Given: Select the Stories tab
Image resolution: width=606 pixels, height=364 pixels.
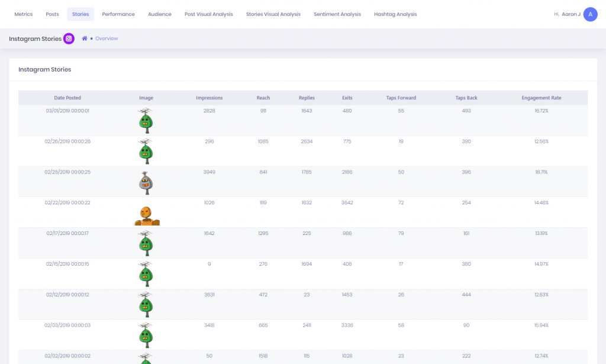Looking at the screenshot, I should tap(80, 14).
